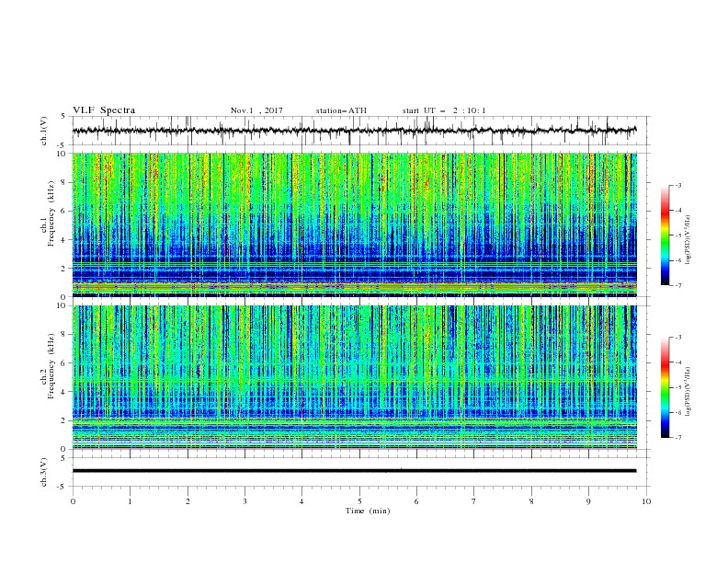The image size is (728, 563).
Task: Click the lower 'log(PSD)(V²/Hz)' colorbar label
Action: click(688, 392)
